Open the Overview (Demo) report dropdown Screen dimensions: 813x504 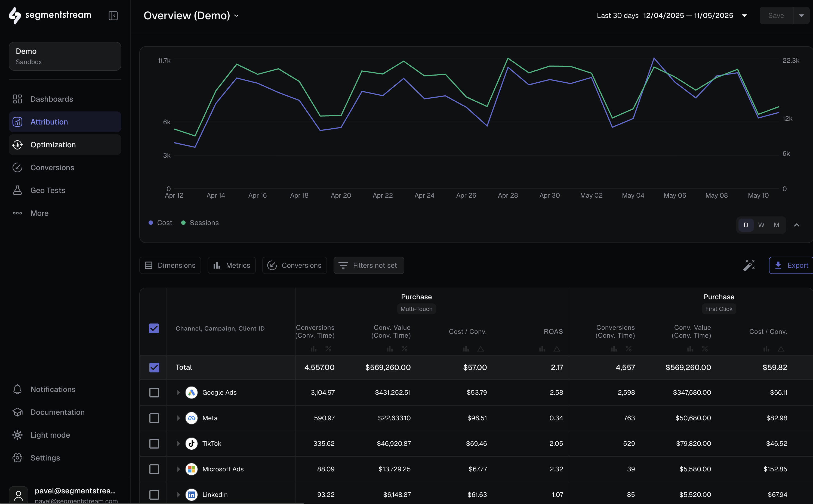tap(191, 16)
